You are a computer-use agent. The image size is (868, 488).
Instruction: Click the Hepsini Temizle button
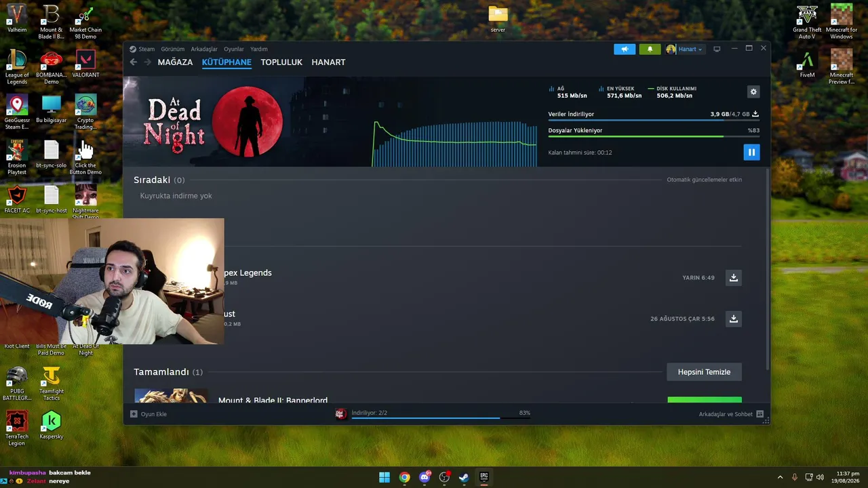704,372
